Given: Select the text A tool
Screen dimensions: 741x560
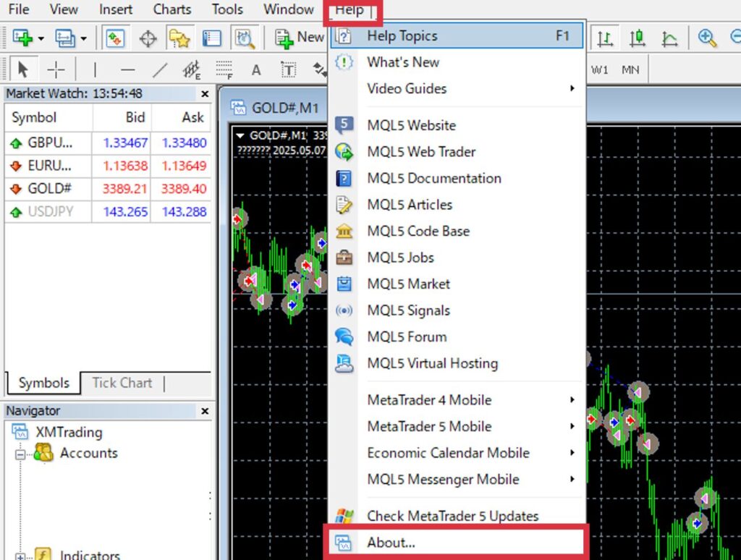Looking at the screenshot, I should pos(256,70).
